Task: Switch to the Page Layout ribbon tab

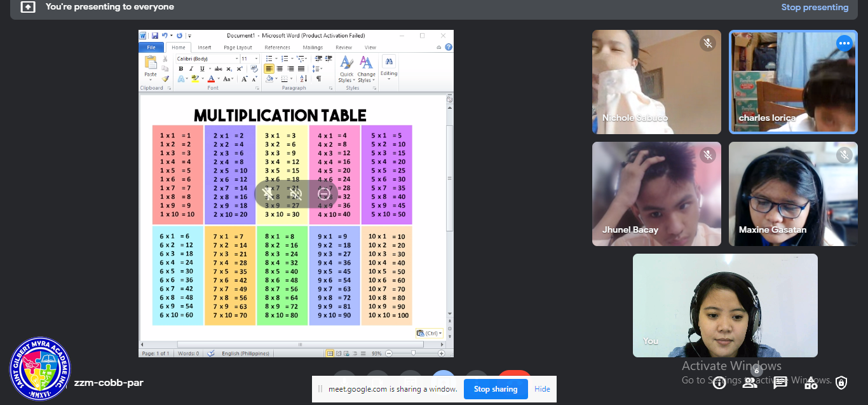Action: (x=238, y=47)
